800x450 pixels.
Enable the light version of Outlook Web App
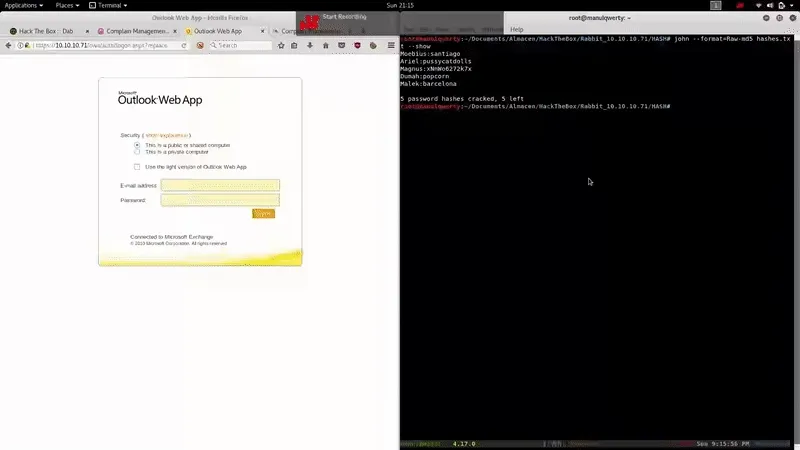pos(137,167)
